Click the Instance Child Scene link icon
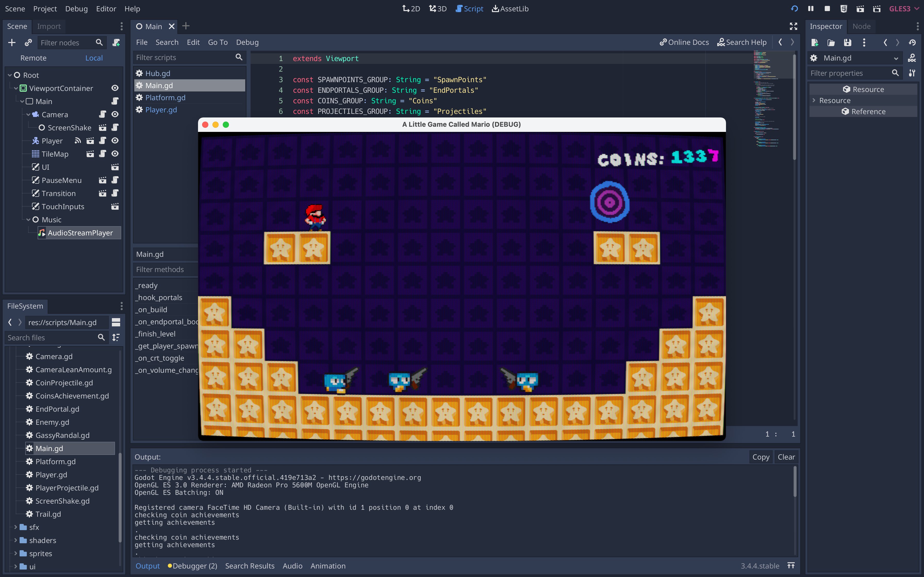The height and width of the screenshot is (577, 924). 28,43
